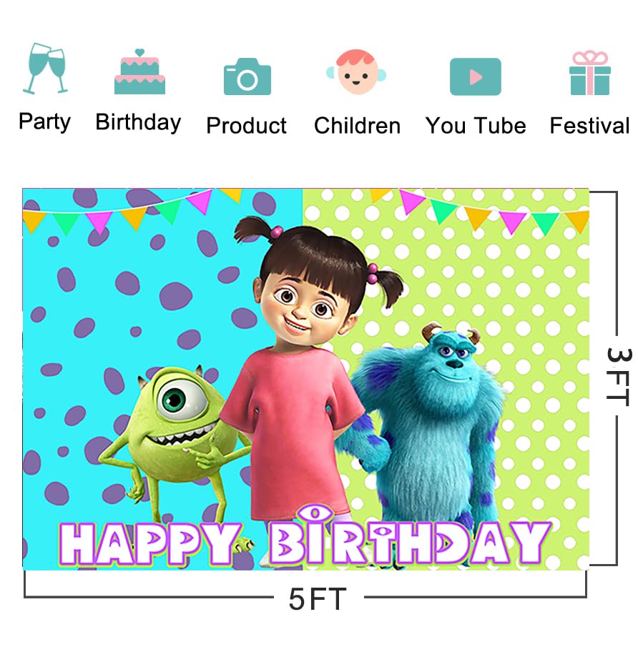Click the pennant flags on green polka-dot side
The height and width of the screenshot is (672, 638).
pyautogui.click(x=480, y=212)
